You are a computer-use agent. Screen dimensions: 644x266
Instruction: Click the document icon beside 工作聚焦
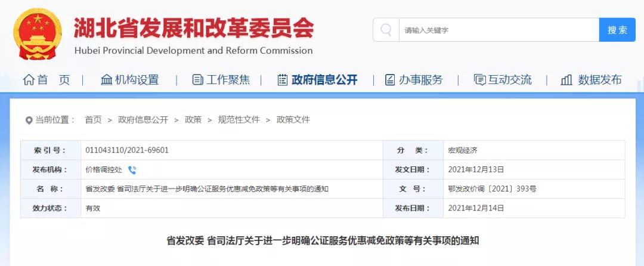tap(197, 80)
